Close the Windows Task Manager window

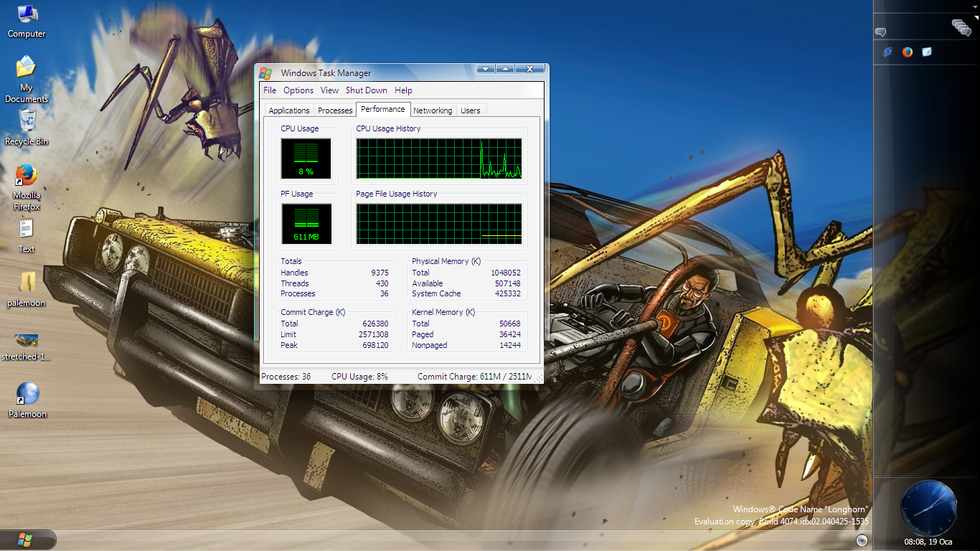[530, 69]
